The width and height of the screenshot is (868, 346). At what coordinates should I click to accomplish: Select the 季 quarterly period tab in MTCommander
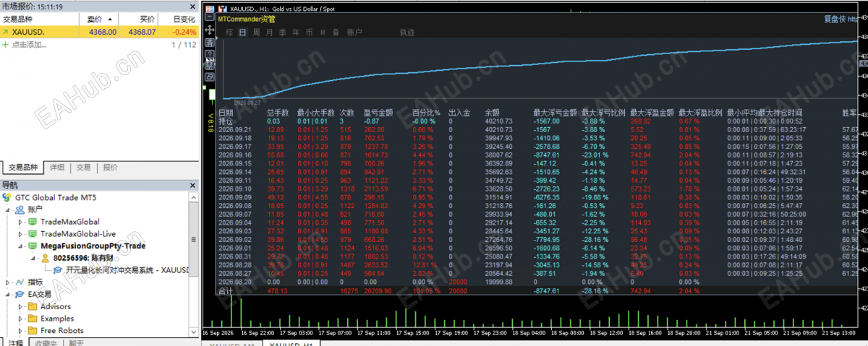tap(283, 32)
